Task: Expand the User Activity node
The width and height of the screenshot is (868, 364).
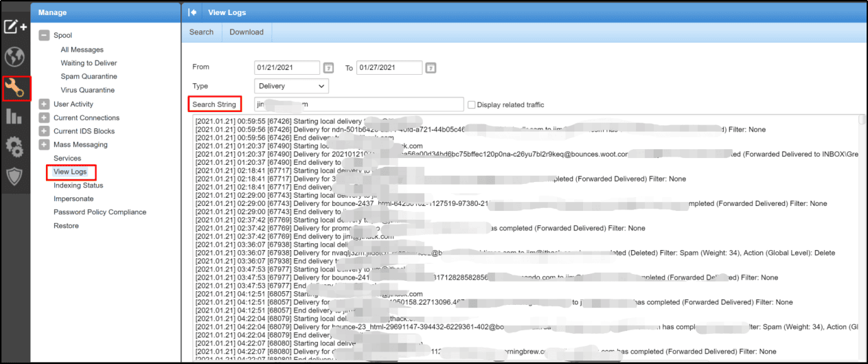Action: coord(44,104)
